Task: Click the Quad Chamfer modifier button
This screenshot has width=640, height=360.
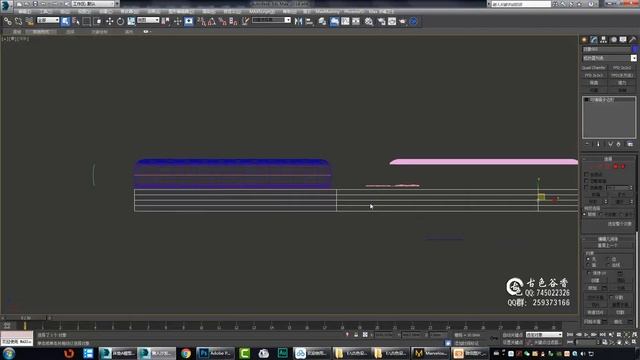Action: point(594,68)
